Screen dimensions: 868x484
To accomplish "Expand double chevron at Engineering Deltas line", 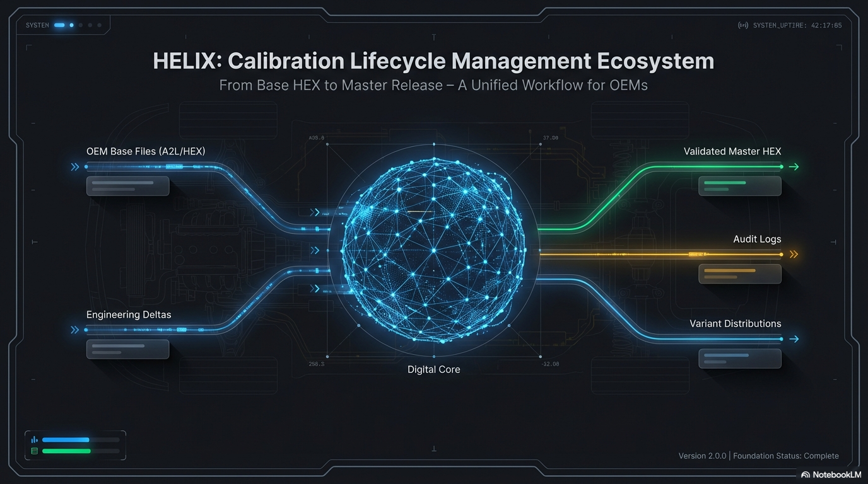I will 75,330.
